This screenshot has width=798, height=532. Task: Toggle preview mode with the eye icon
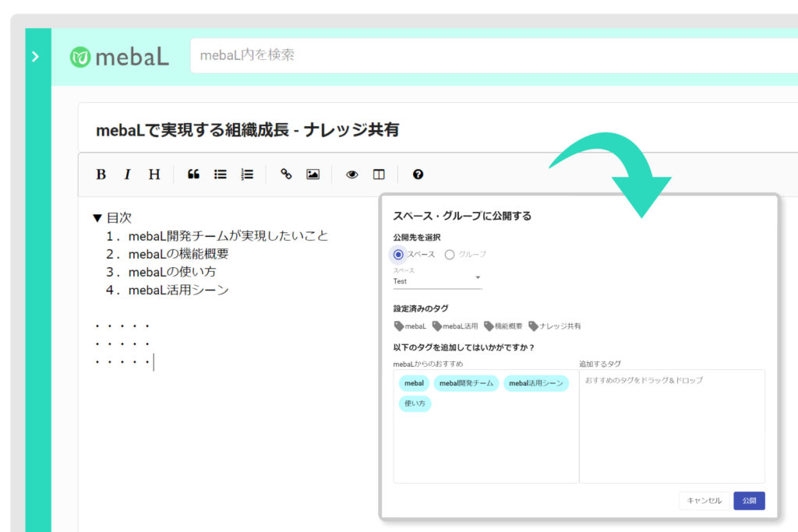(351, 174)
